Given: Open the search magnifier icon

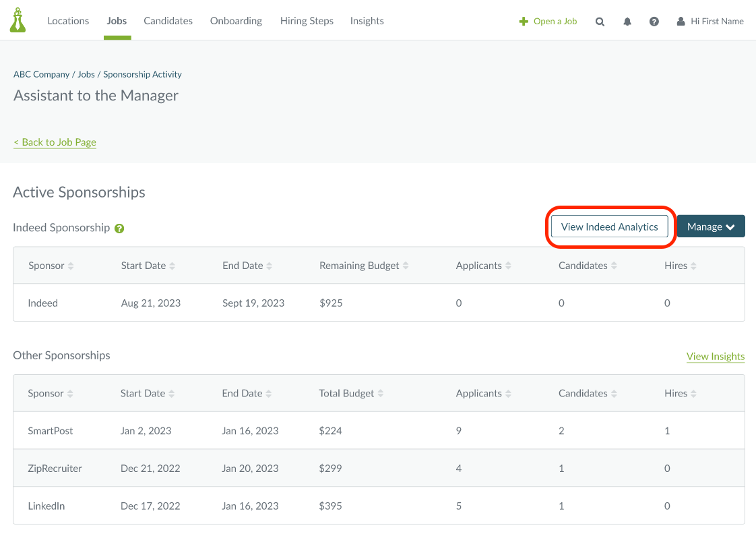Looking at the screenshot, I should point(600,21).
